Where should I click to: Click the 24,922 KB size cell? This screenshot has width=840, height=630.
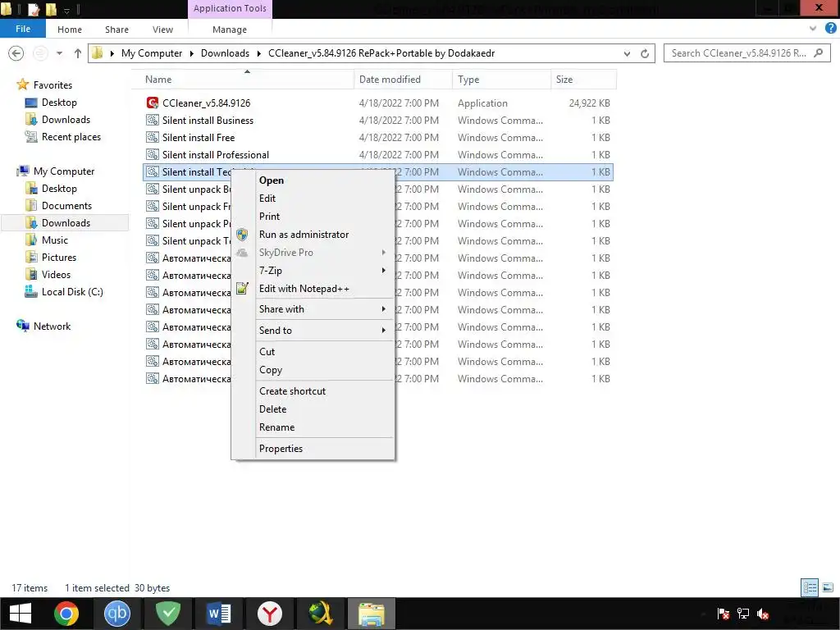click(589, 103)
